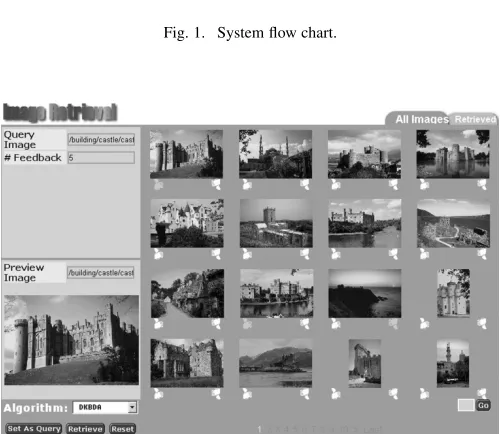Click the large preview castle image
The width and height of the screenshot is (500, 434).
71,340
